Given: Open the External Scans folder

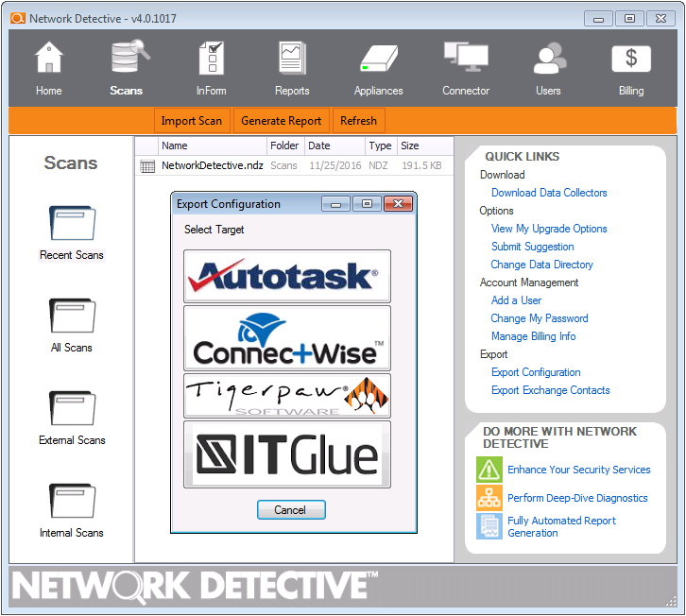Looking at the screenshot, I should (x=72, y=408).
